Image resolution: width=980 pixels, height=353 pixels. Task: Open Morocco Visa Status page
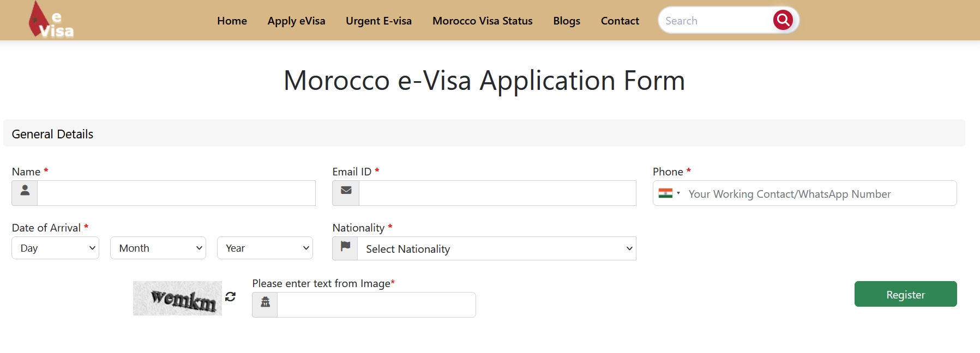(x=482, y=21)
